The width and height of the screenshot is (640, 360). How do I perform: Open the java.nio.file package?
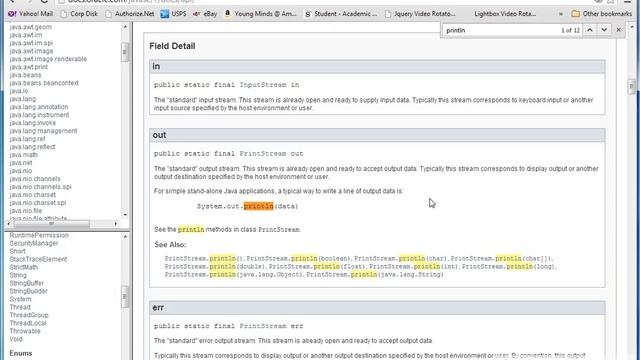coord(26,211)
